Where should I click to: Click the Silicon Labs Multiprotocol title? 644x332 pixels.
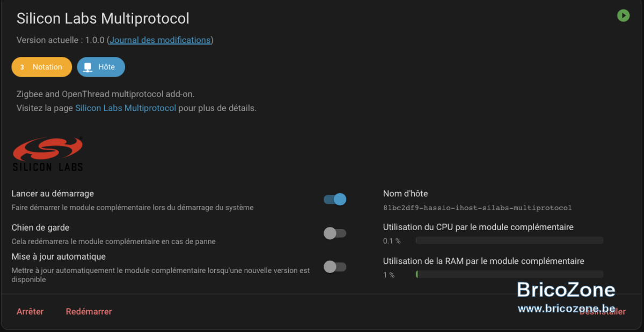[103, 18]
